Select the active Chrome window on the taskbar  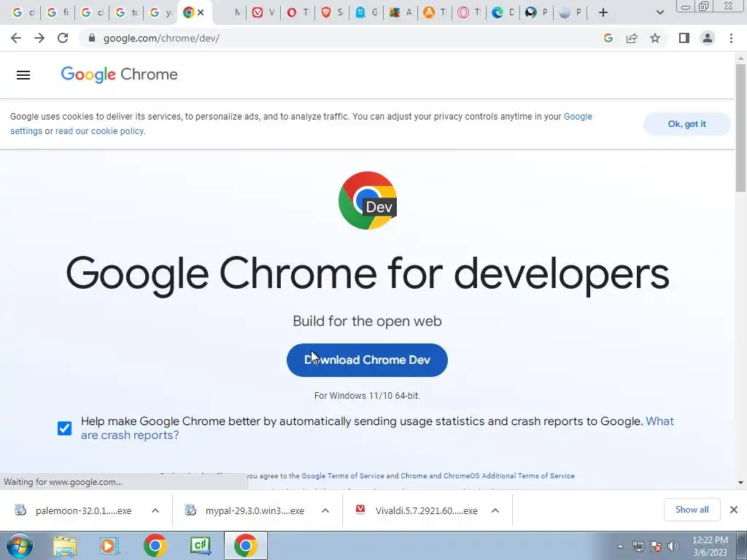pyautogui.click(x=246, y=545)
